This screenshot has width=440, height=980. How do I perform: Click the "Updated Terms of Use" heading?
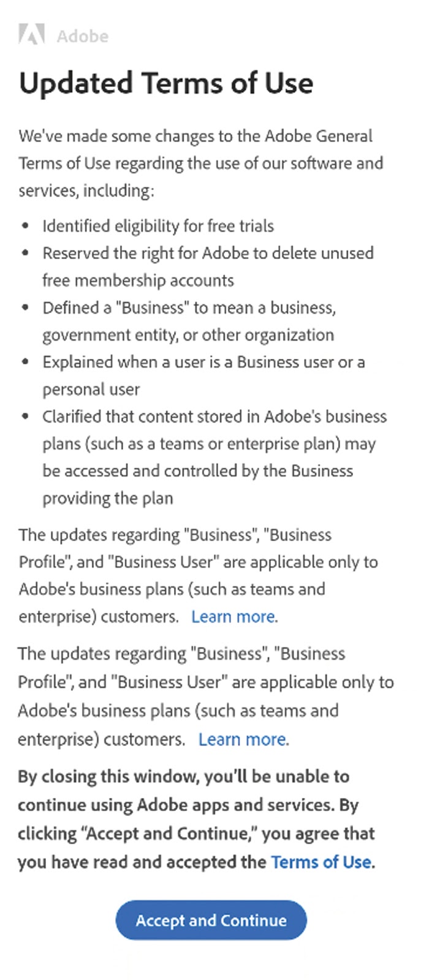click(166, 83)
